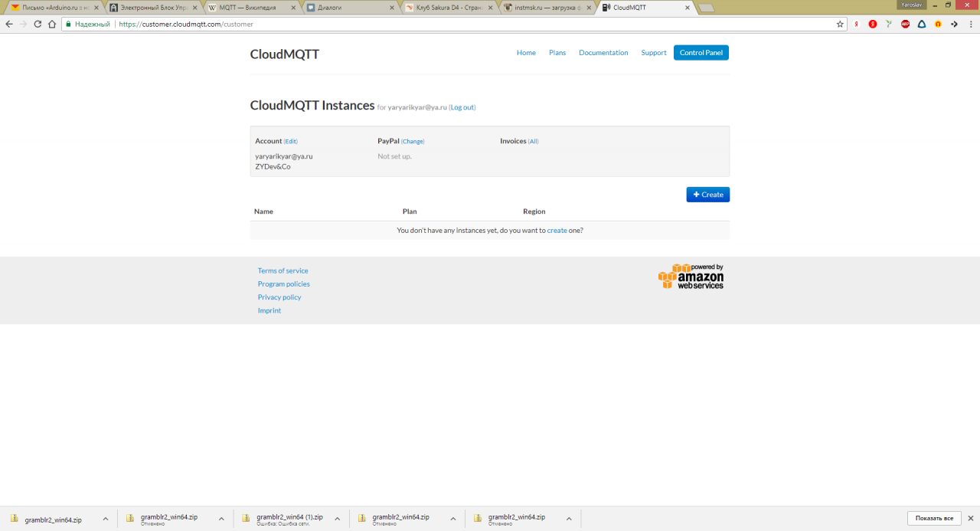Click the black arrow extension icon
This screenshot has width=980, height=531.
coord(955,24)
